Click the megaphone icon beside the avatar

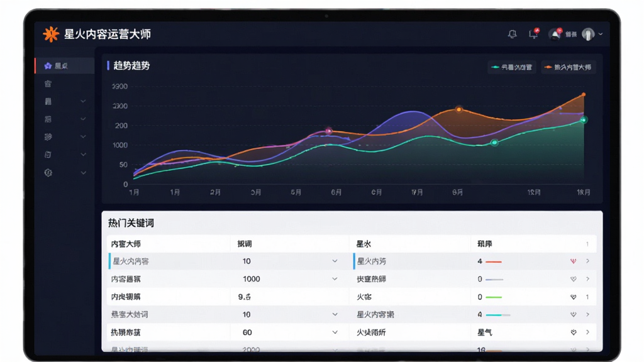tap(556, 34)
